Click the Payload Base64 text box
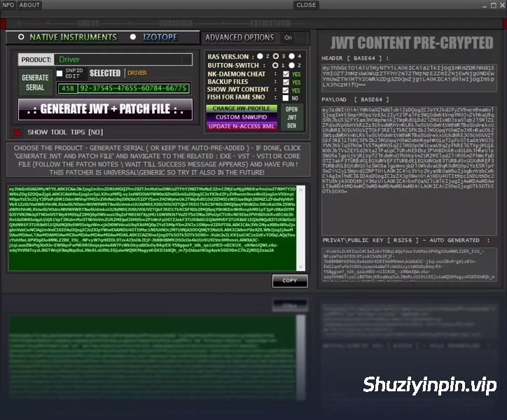Screen dimensions: 507x420 pyautogui.click(x=409, y=171)
